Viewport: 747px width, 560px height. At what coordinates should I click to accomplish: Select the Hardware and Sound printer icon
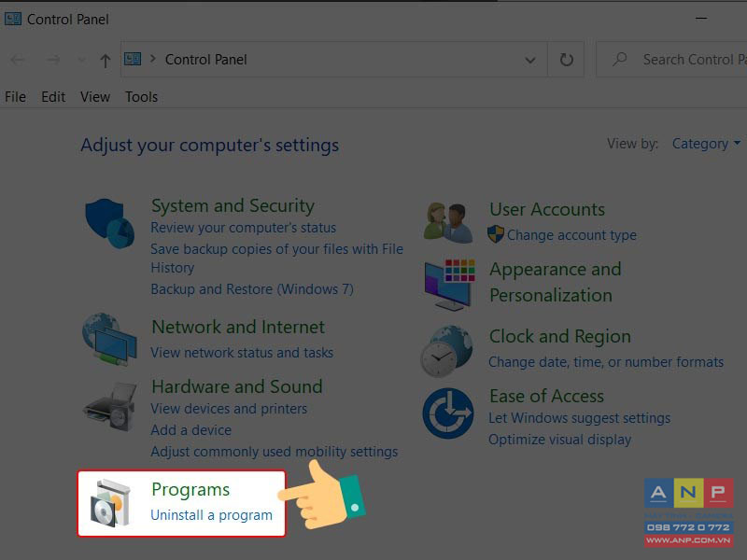[110, 406]
